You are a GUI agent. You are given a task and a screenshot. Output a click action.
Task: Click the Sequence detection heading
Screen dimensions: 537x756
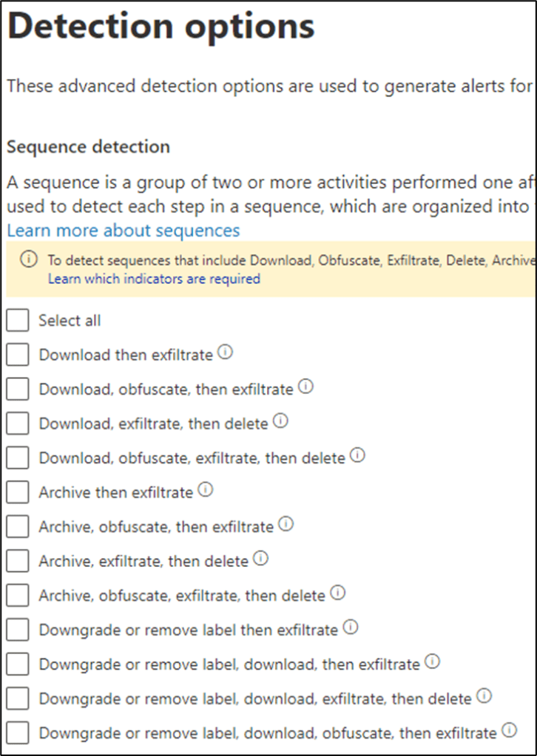(88, 146)
